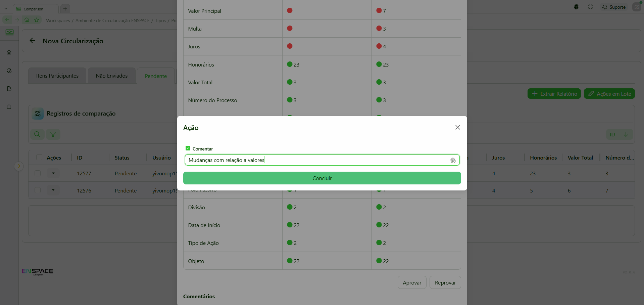Viewport: 644px width, 305px height.
Task: Open the filter funnel icon
Action: (x=53, y=134)
